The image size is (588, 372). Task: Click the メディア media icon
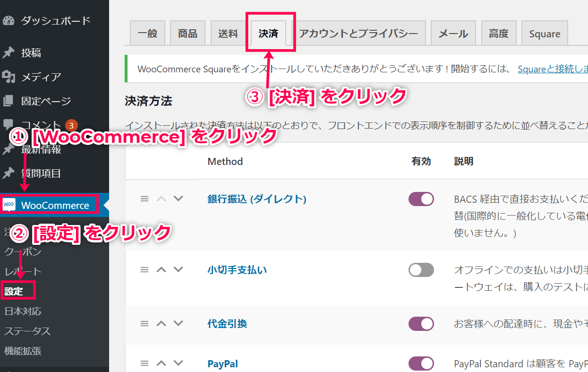(x=9, y=77)
